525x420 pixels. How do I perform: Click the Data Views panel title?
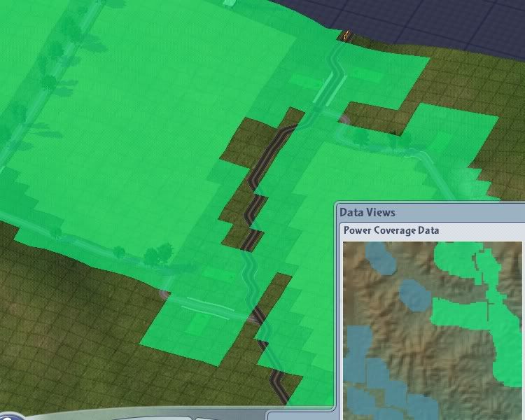pyautogui.click(x=367, y=212)
